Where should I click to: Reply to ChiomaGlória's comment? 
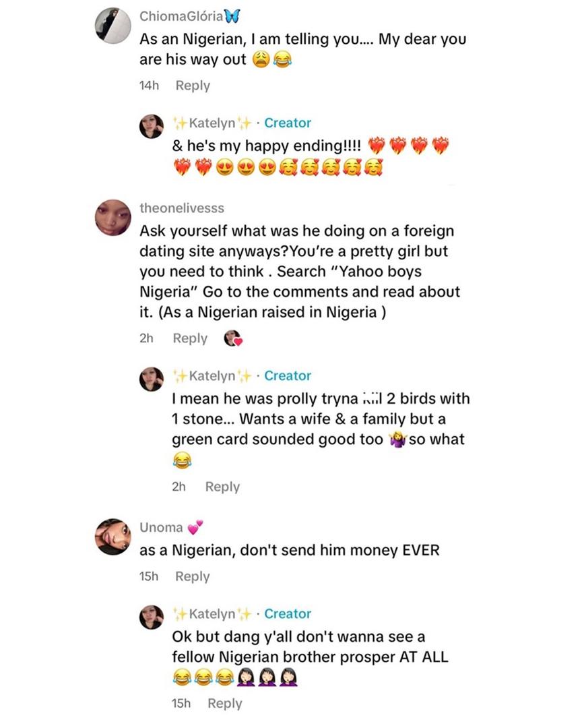193,86
